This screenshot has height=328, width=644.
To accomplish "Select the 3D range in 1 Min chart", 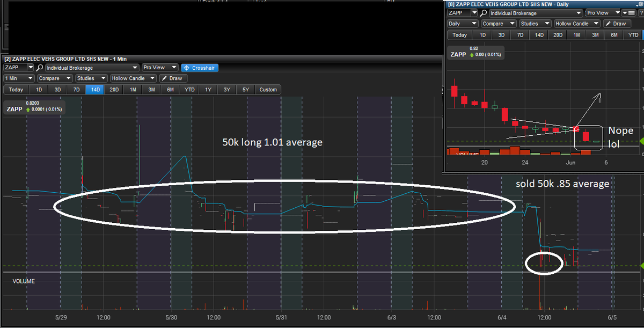I will (x=57, y=90).
